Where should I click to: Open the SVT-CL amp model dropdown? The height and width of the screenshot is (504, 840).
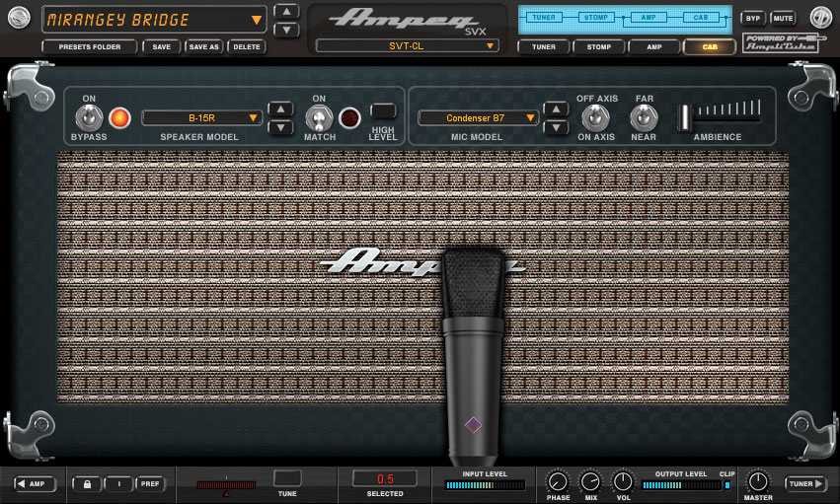pos(407,46)
